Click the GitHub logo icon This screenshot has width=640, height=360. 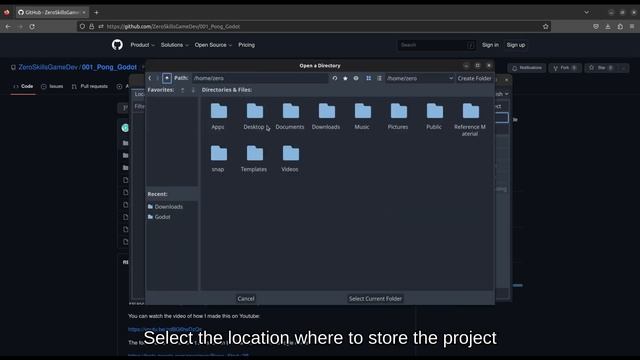pyautogui.click(x=117, y=44)
